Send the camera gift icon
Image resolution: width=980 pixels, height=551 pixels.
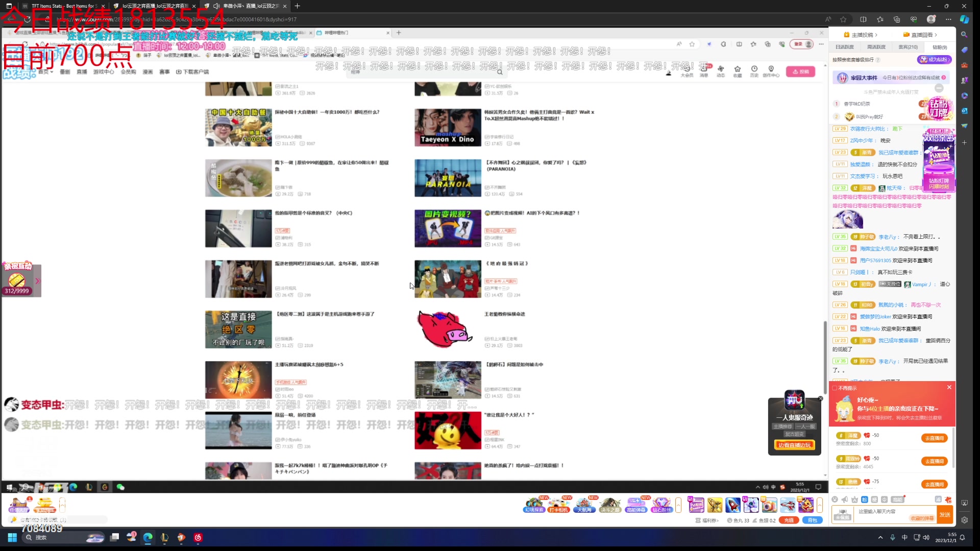(769, 505)
